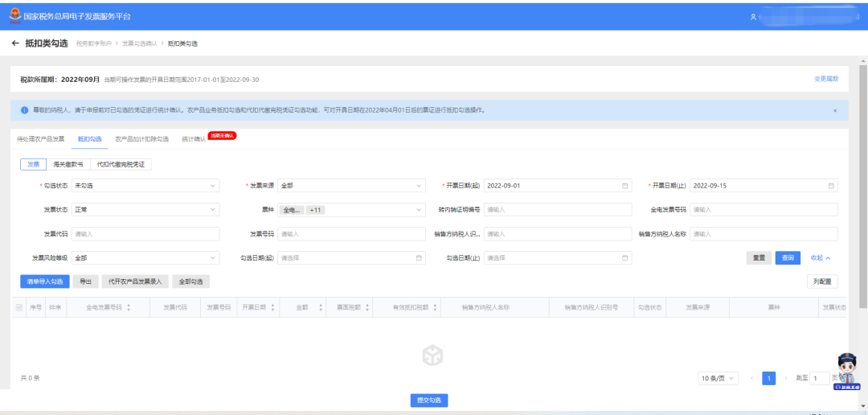The width and height of the screenshot is (868, 415).
Task: Tick the select-all checkbox in table header
Action: tap(19, 307)
